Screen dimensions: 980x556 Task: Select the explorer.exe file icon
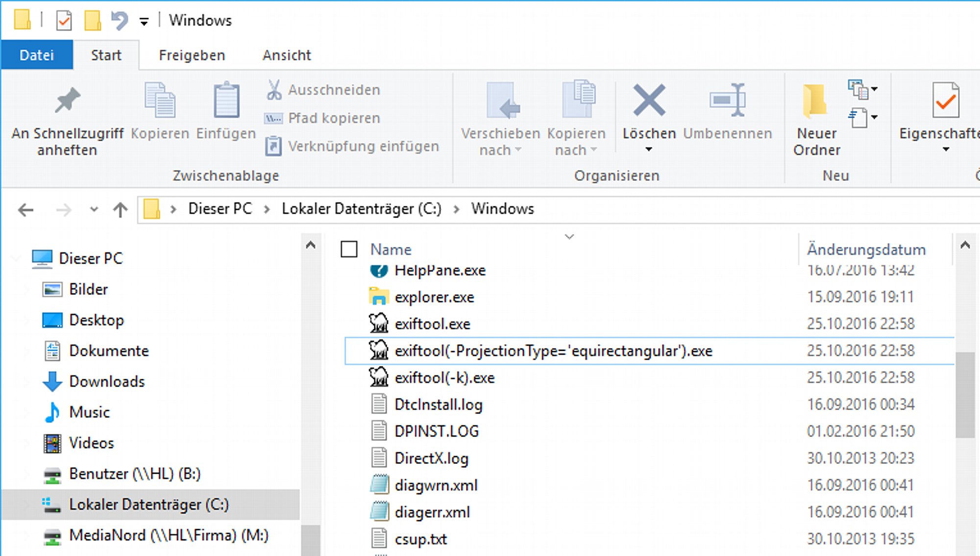[378, 297]
